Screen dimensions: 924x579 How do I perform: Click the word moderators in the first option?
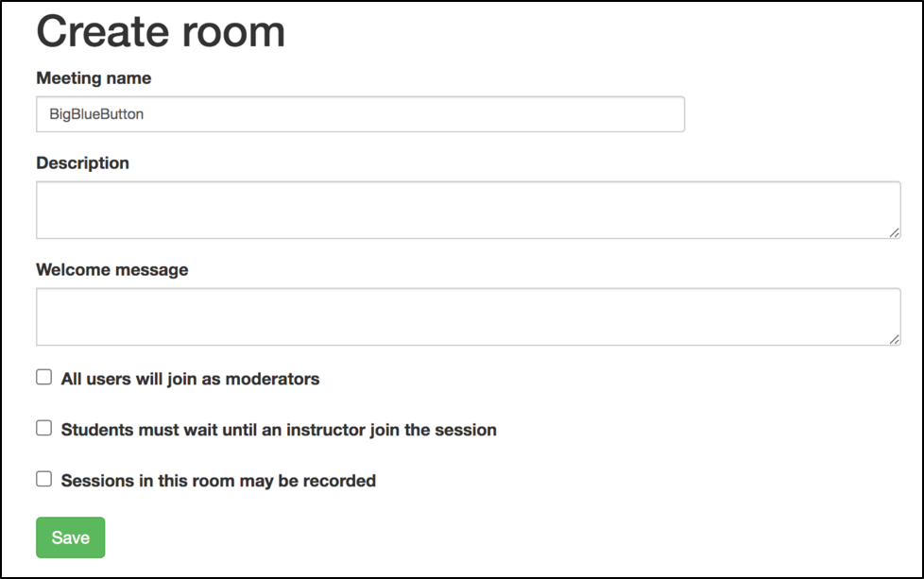[274, 379]
